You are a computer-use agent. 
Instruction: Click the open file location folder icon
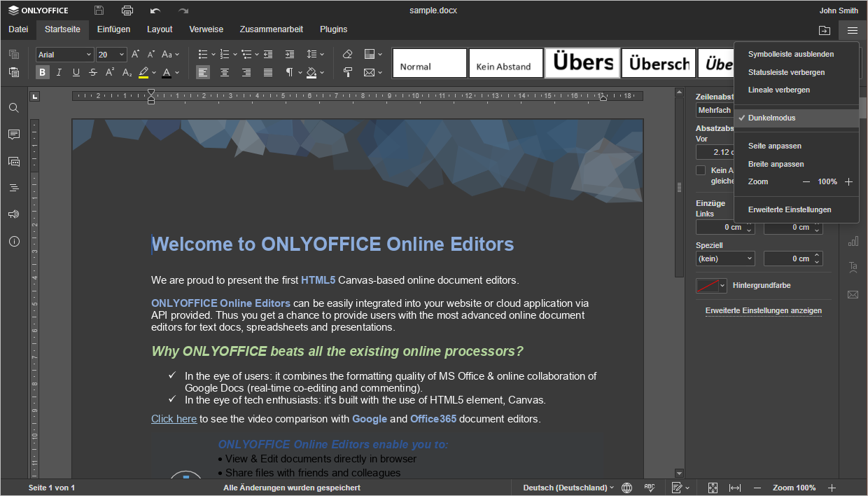825,30
